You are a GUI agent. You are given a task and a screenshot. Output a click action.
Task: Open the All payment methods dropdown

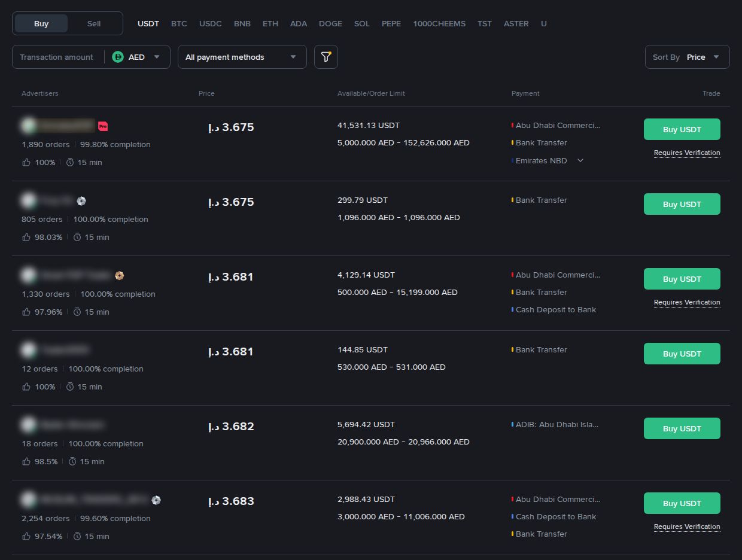[x=242, y=57]
